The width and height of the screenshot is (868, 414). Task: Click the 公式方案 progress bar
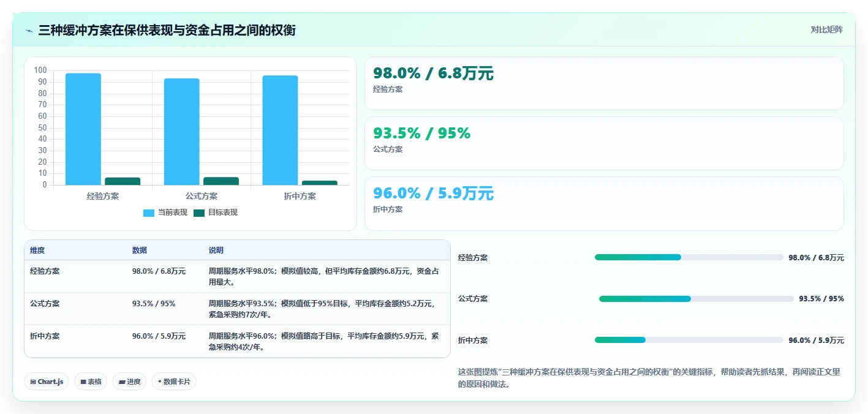[696, 299]
